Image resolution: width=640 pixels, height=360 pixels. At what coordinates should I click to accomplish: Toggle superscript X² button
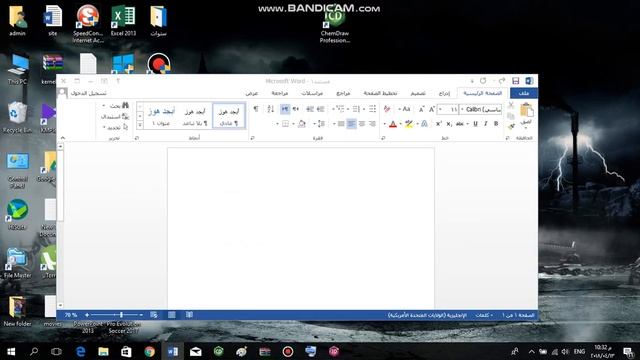tap(439, 124)
